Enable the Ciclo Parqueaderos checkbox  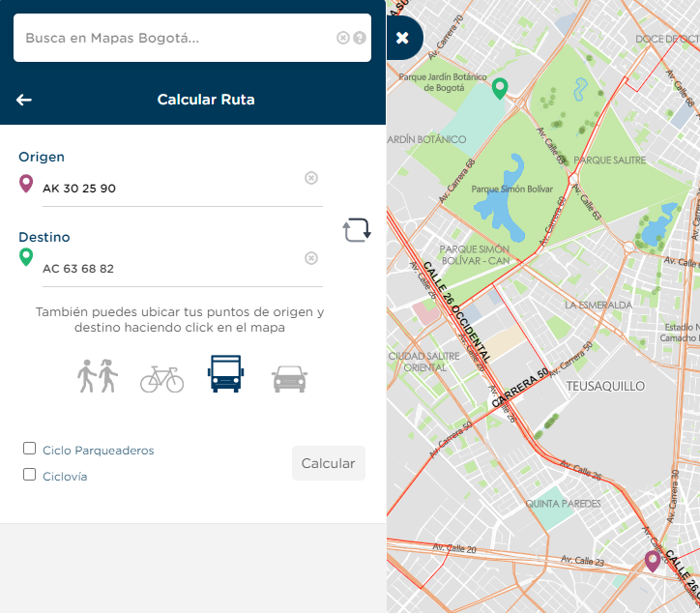[30, 449]
